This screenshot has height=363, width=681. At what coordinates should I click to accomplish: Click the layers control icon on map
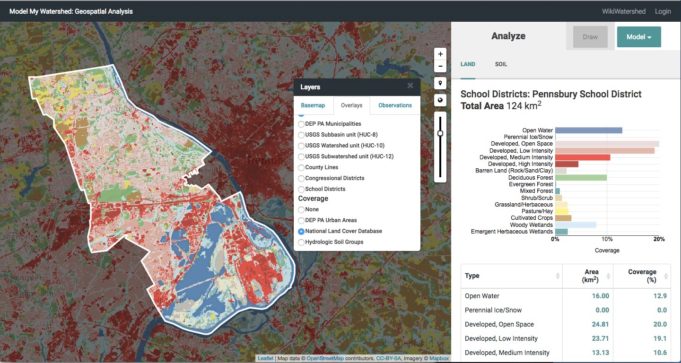coord(440,101)
